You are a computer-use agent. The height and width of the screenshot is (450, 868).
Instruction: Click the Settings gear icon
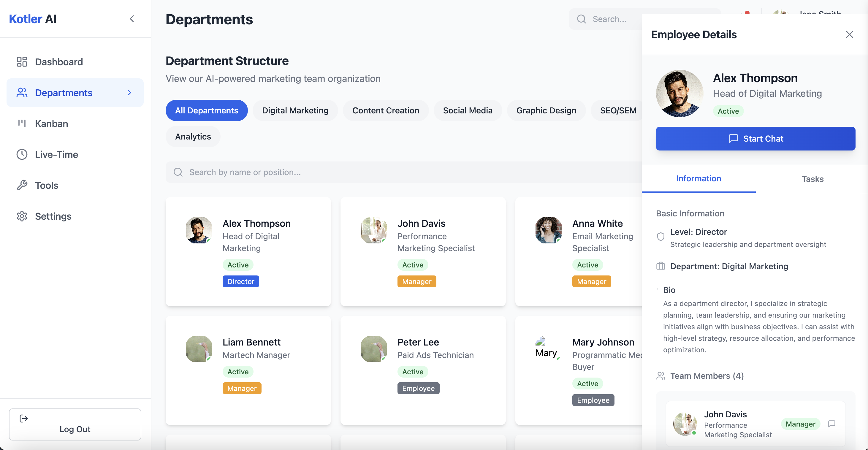[x=22, y=216]
